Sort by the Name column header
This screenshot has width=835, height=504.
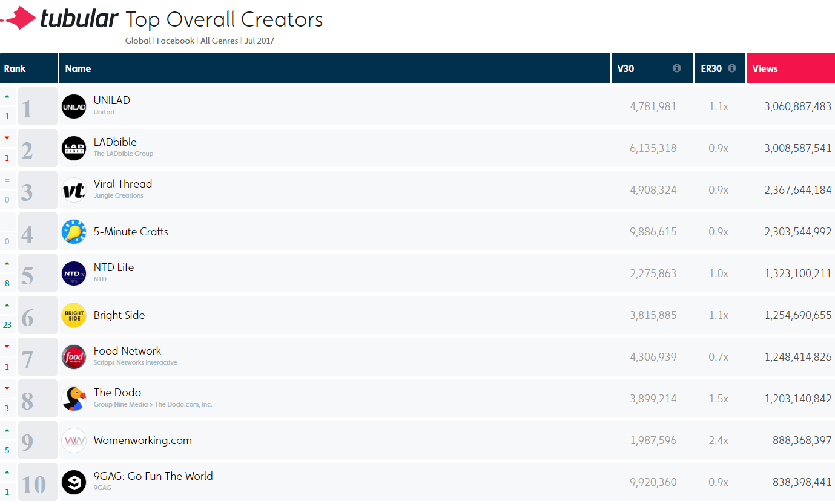[x=334, y=68]
